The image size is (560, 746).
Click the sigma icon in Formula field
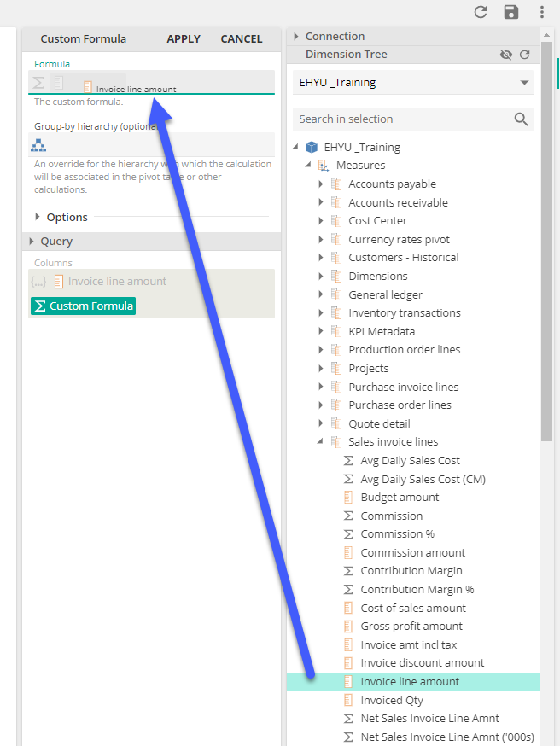point(38,83)
